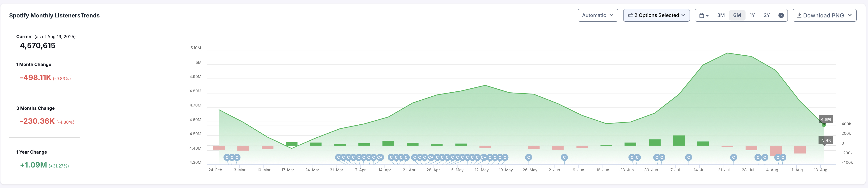Select the green change bar at 14. Apr
The height and width of the screenshot is (188, 868).
pyautogui.click(x=388, y=143)
